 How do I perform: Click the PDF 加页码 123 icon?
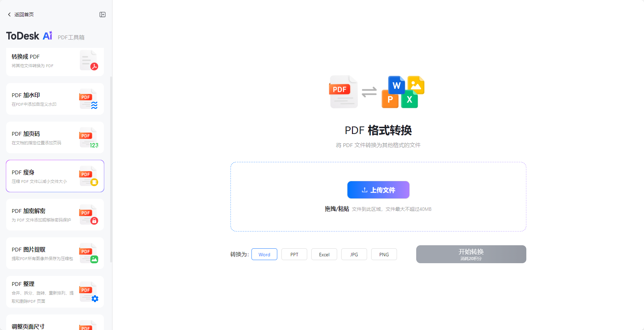[x=89, y=137]
